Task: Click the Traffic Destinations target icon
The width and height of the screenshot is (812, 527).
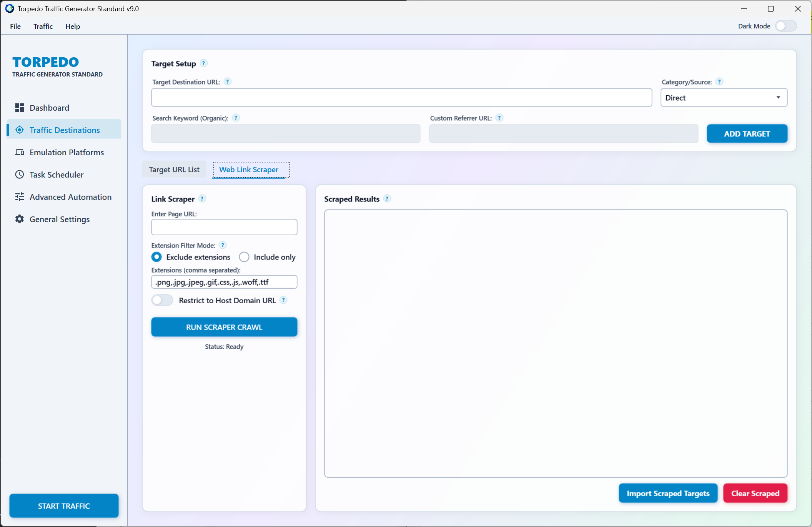Action: tap(19, 130)
